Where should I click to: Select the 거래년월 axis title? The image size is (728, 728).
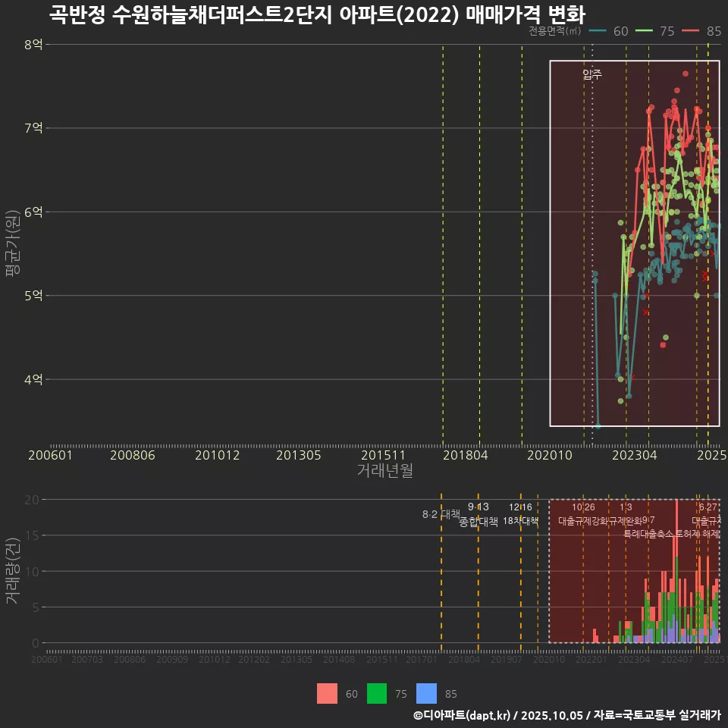click(385, 470)
